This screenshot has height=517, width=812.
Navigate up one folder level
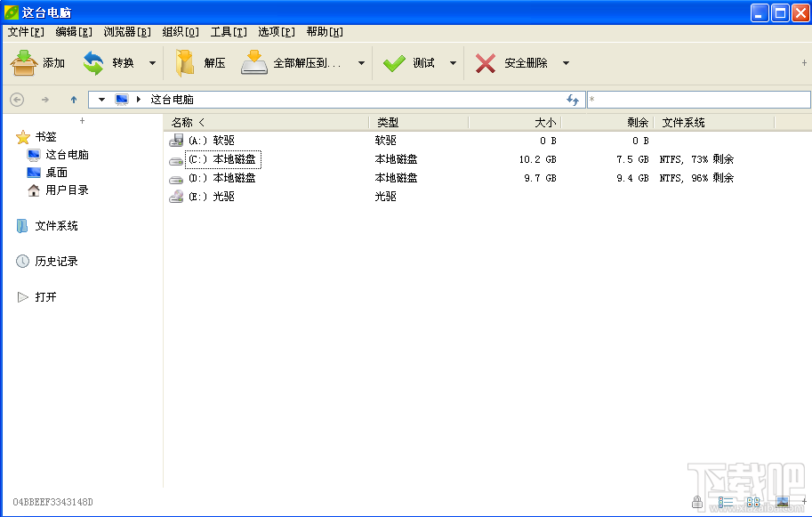(x=74, y=100)
